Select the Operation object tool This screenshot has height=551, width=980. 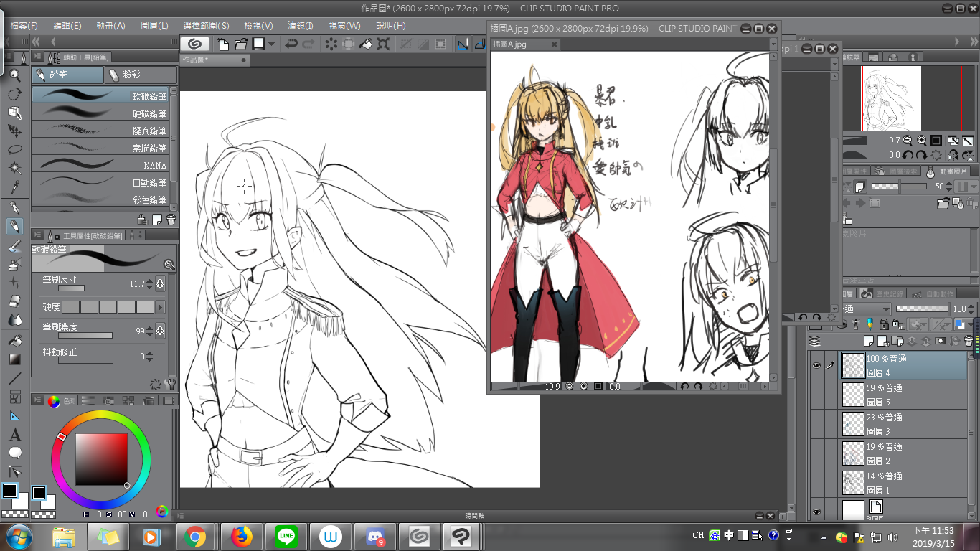(x=14, y=113)
